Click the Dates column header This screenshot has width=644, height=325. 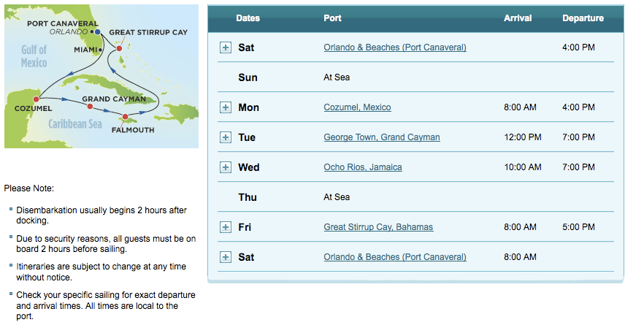(248, 18)
